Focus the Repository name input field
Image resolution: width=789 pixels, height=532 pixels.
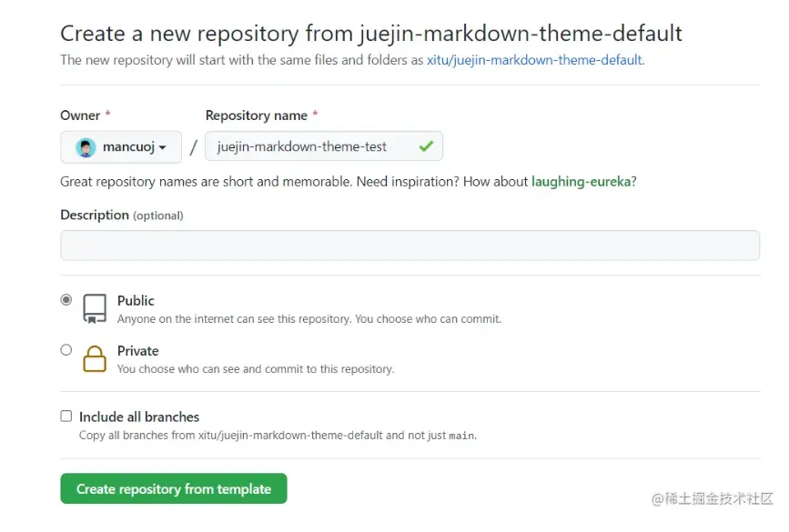point(324,146)
